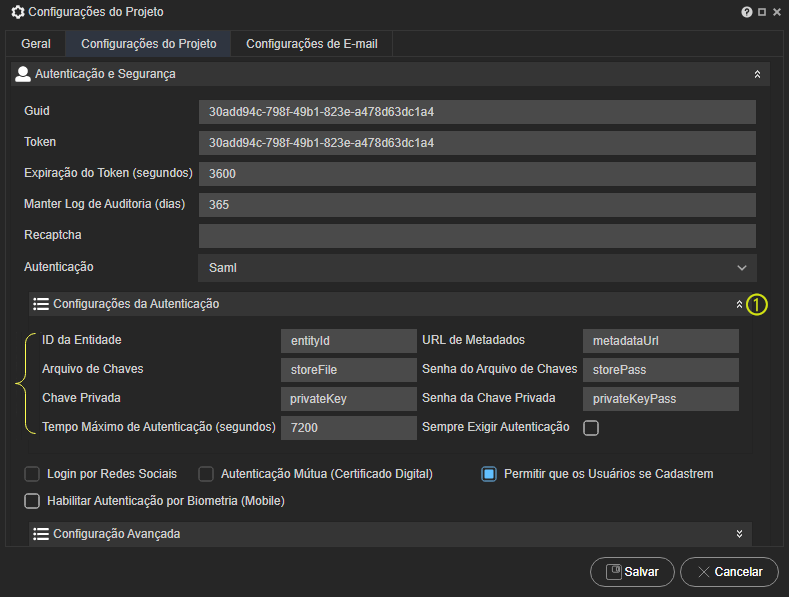Click the Arquivo de Chaves field

click(349, 370)
